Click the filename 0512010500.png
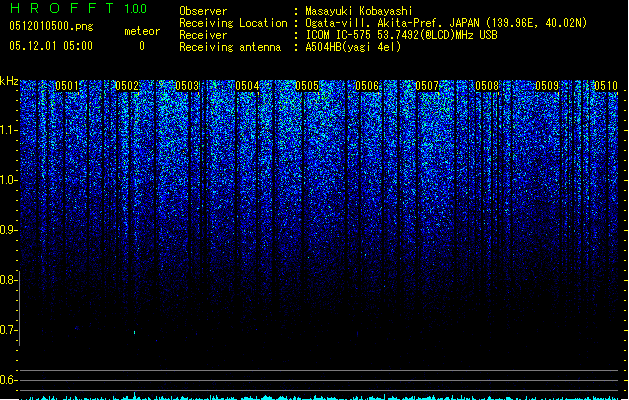 click(x=51, y=26)
